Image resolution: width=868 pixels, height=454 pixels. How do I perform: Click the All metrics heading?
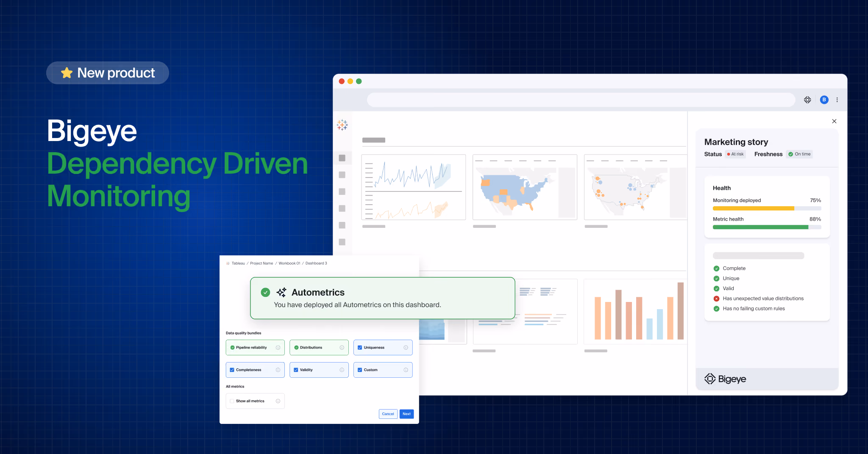click(x=235, y=387)
